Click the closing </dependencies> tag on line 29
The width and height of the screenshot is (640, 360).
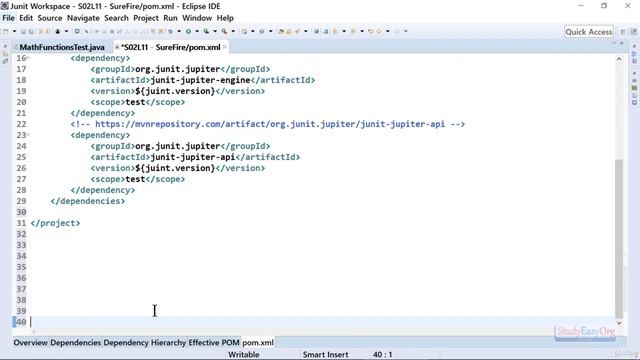88,201
